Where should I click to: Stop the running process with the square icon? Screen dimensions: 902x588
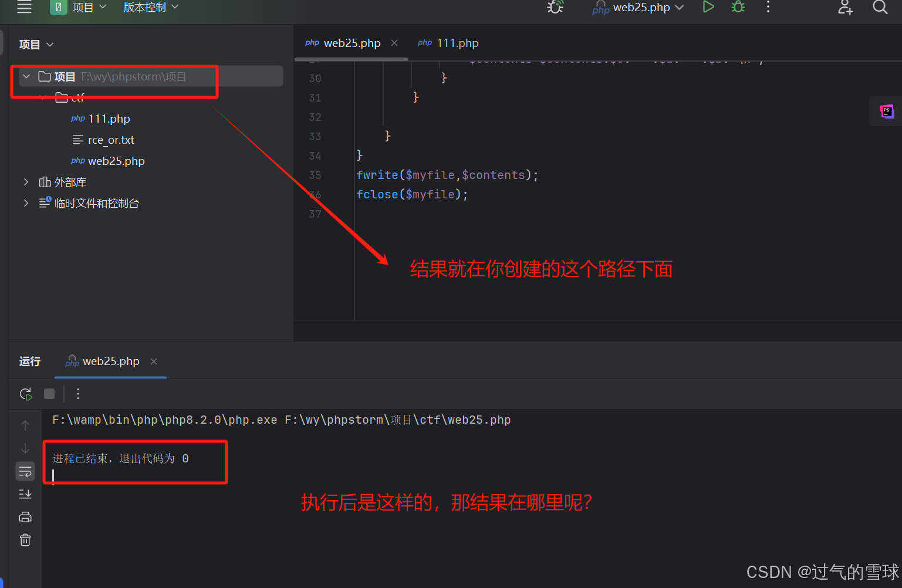(x=49, y=393)
